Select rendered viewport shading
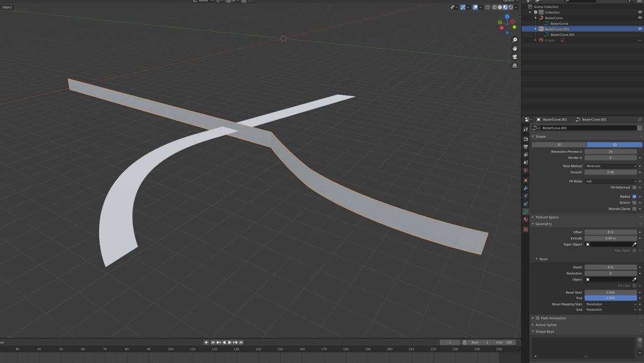 [511, 7]
